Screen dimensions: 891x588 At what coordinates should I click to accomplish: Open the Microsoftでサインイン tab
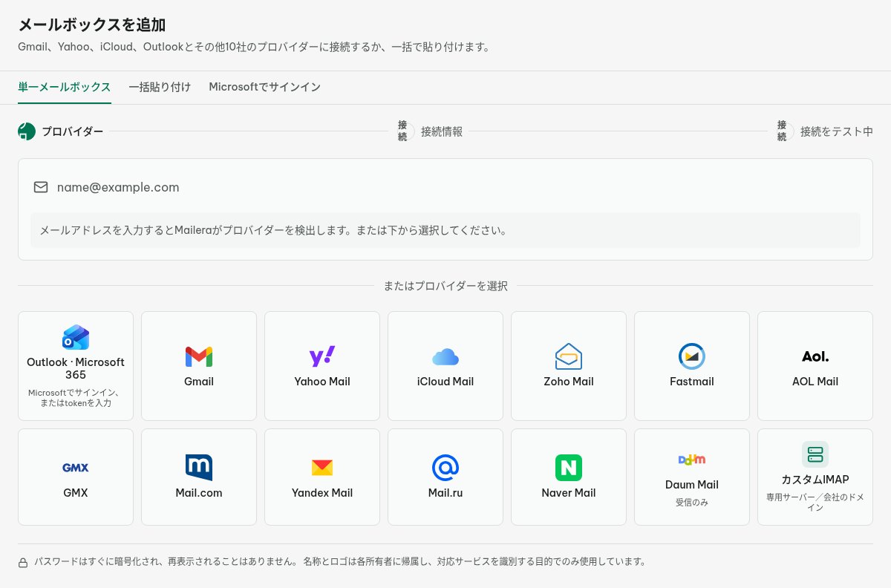[x=264, y=87]
